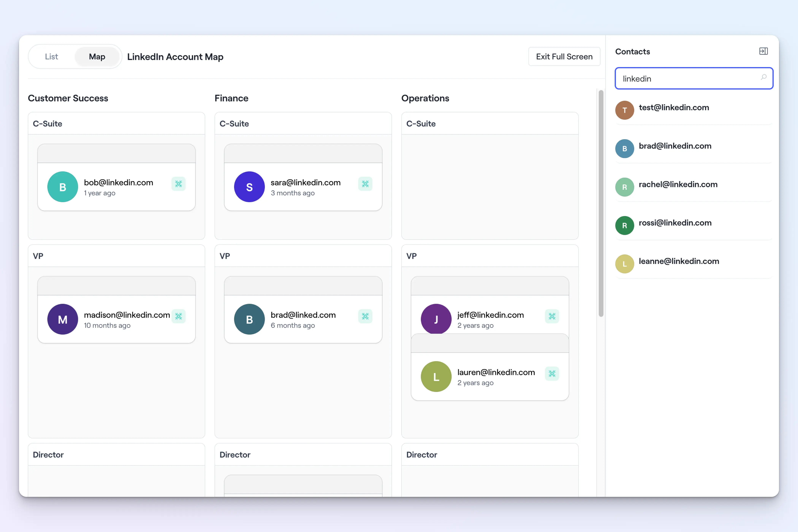Select test@linkedin.com in Contacts list

tap(674, 108)
